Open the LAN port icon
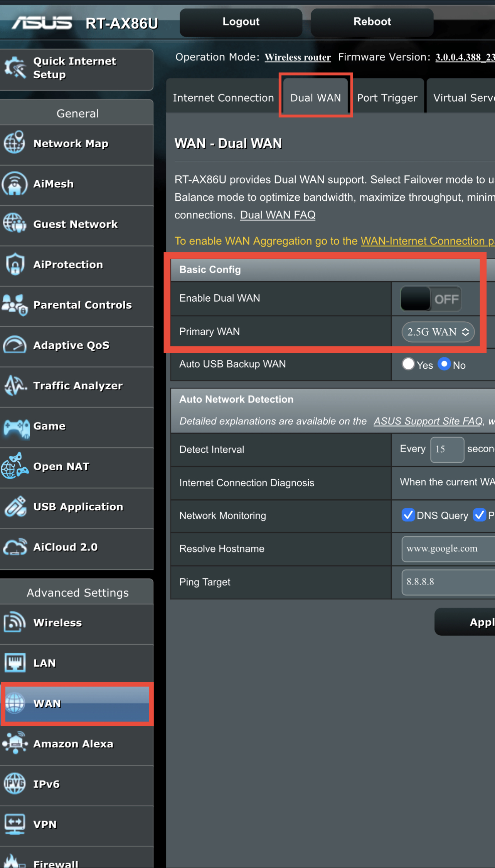This screenshot has height=868, width=495. (15, 663)
